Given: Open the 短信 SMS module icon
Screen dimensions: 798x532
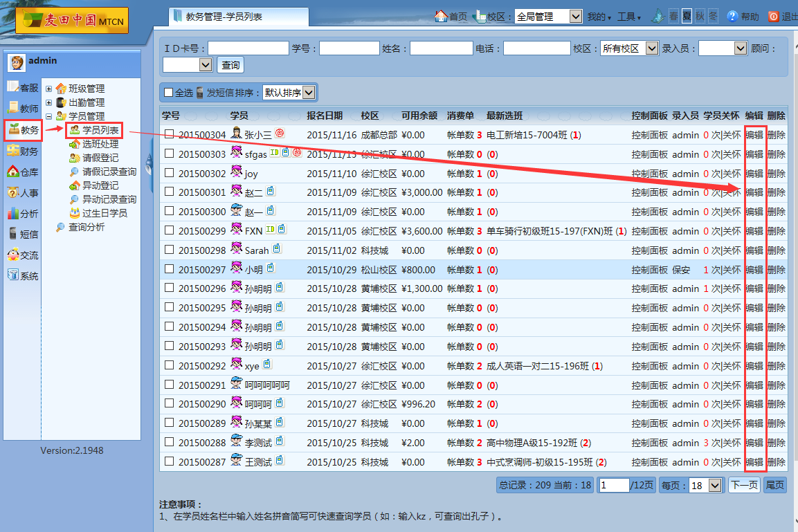Looking at the screenshot, I should [13, 234].
